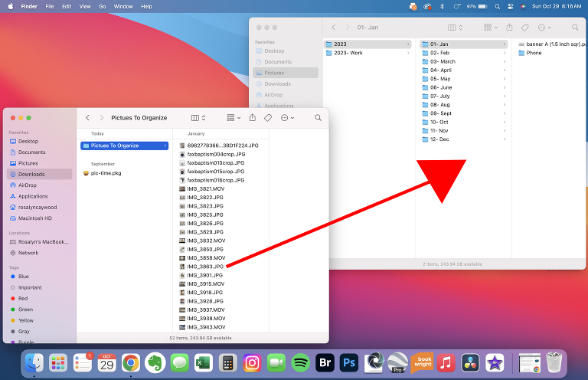Open the Go menu in menu bar
The width and height of the screenshot is (588, 380).
(x=102, y=6)
